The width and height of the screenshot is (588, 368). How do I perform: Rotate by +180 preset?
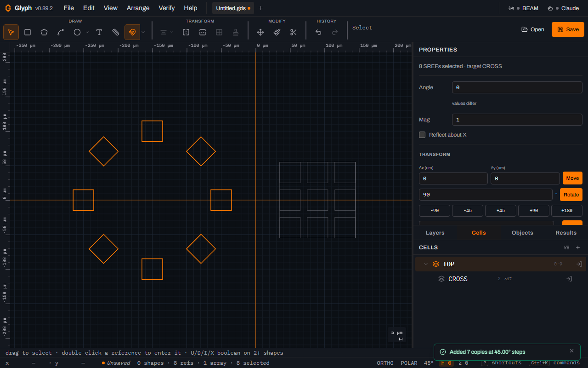[x=567, y=211]
